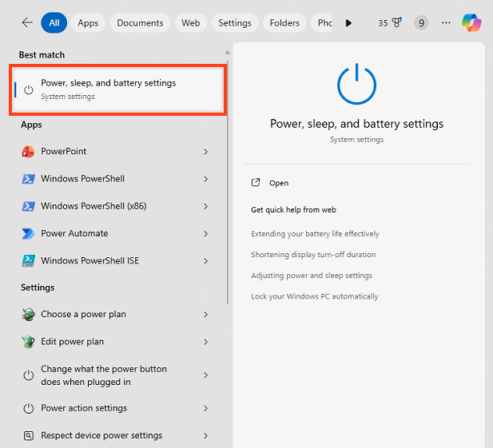The height and width of the screenshot is (448, 493).
Task: Open the partially visible Photos filter tab
Action: (322, 23)
